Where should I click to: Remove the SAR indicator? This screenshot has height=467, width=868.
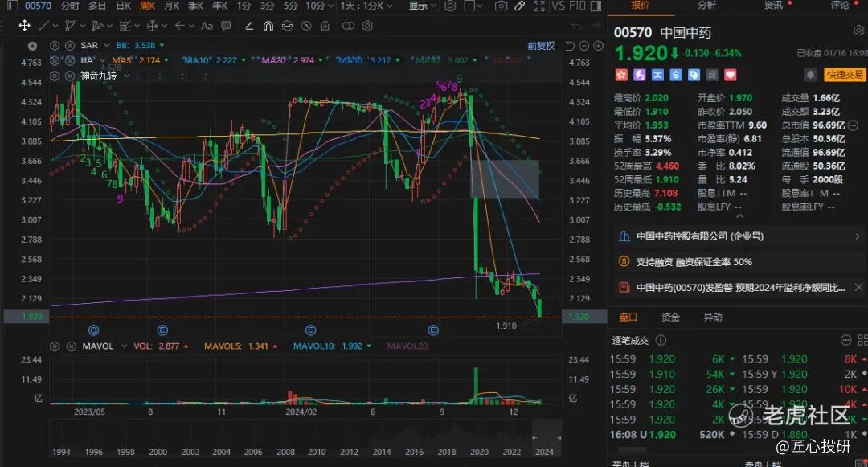70,45
